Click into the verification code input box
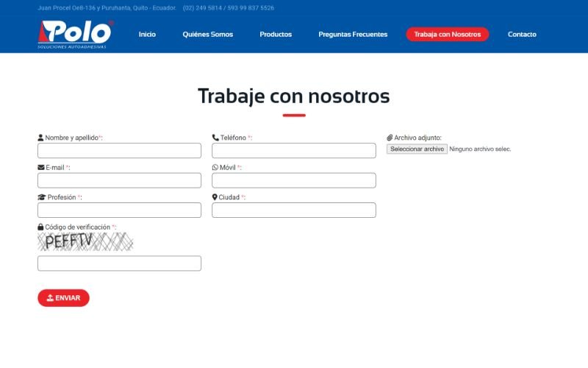588x368 pixels. coord(119,263)
